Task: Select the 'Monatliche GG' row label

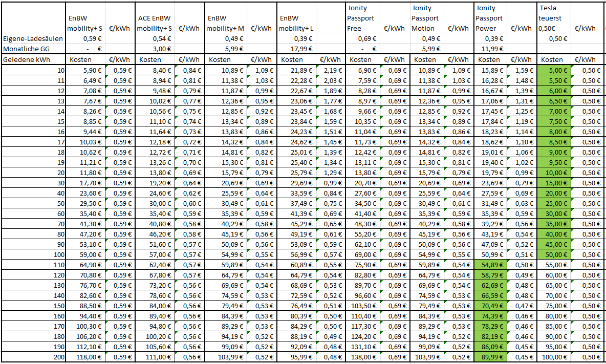Action: (x=33, y=49)
